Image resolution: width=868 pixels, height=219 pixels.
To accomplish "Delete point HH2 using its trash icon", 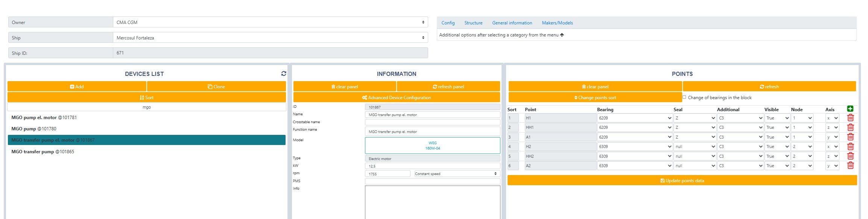I will click(850, 156).
